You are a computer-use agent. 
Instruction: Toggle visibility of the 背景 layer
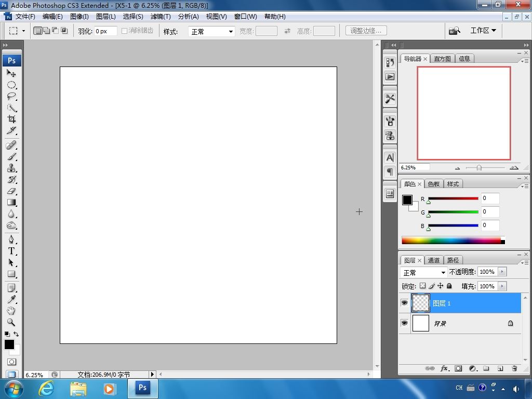point(404,323)
